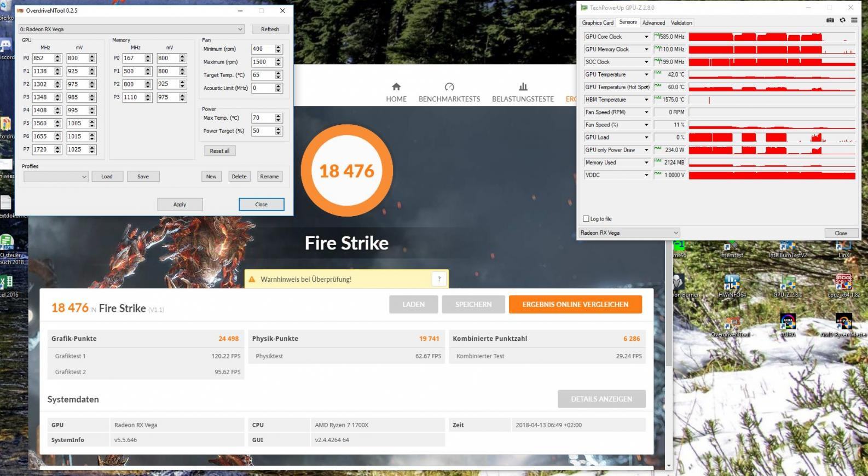
Task: Select the Sensors tab in GPU-Z
Action: 628,22
